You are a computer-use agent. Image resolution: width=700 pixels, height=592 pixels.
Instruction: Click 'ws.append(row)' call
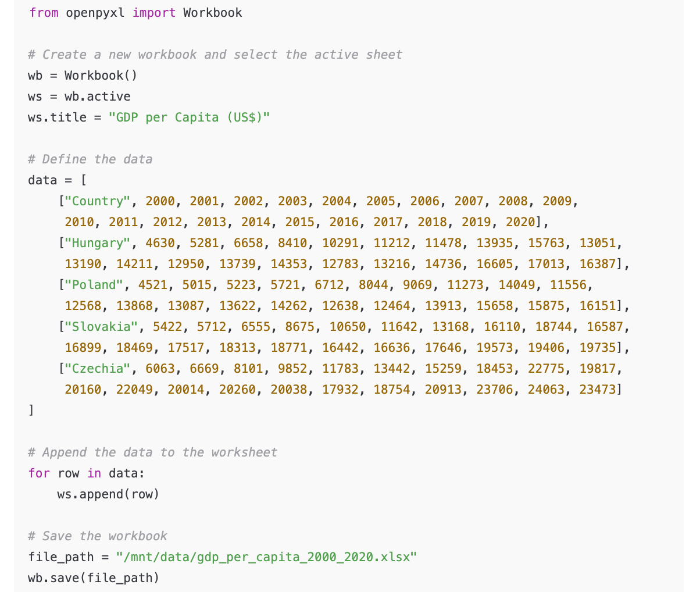[108, 494]
